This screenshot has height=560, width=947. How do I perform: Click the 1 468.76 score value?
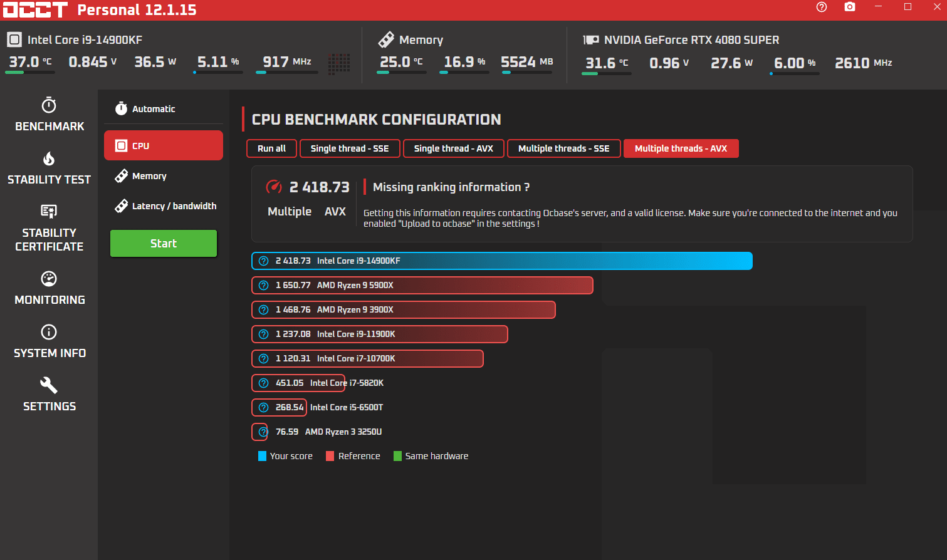(x=293, y=310)
